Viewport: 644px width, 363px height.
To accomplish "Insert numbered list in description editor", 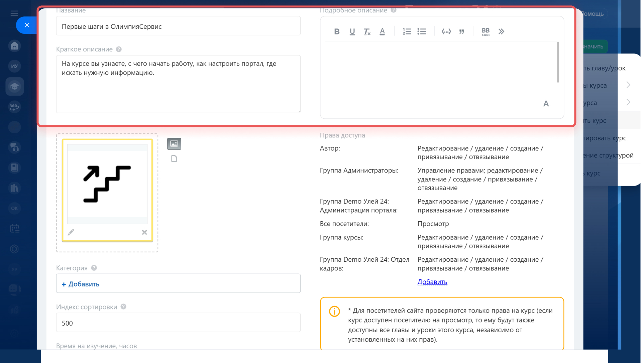I will pos(407,31).
